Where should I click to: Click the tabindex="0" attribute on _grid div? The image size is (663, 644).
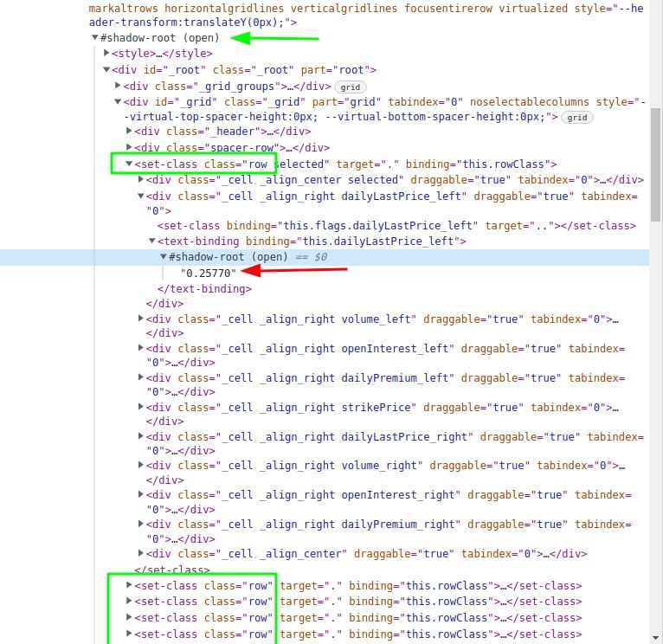pos(425,102)
